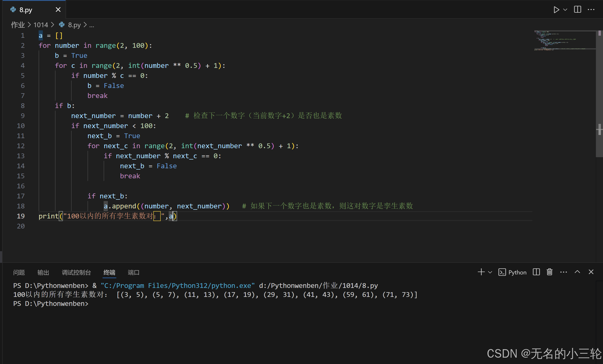The height and width of the screenshot is (364, 603).
Task: Switch to the 问题 panel tab
Action: 19,272
